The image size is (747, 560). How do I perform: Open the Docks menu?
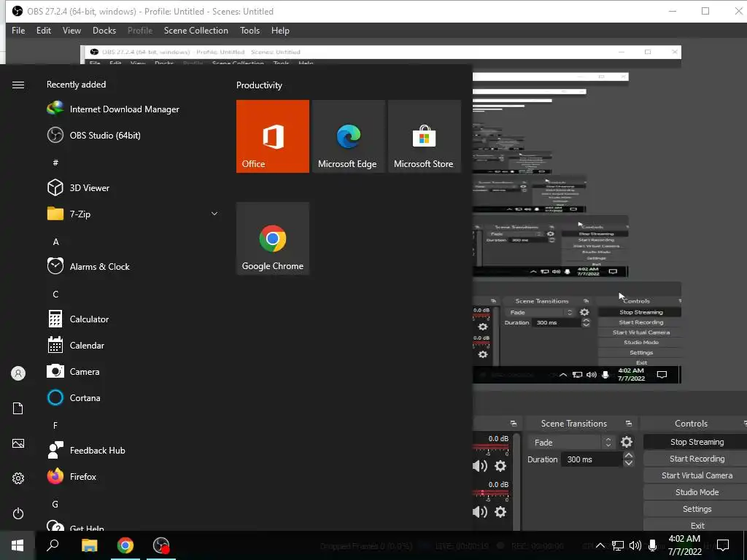(x=104, y=31)
